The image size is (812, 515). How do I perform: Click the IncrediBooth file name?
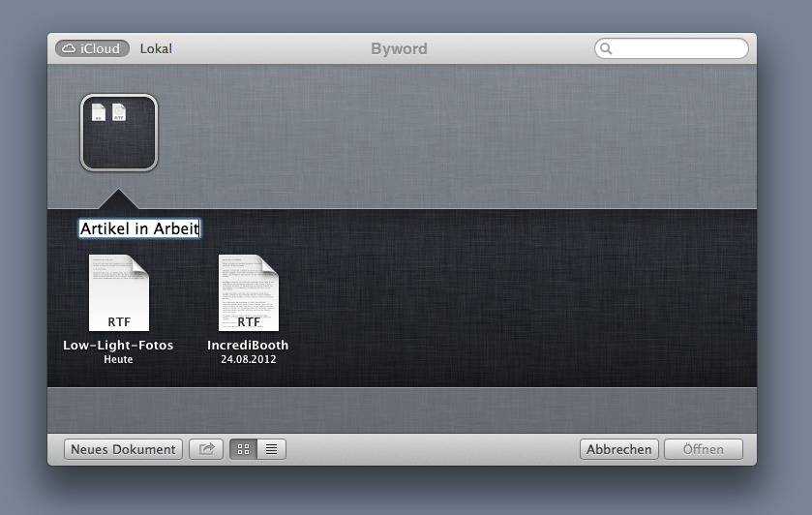[248, 345]
